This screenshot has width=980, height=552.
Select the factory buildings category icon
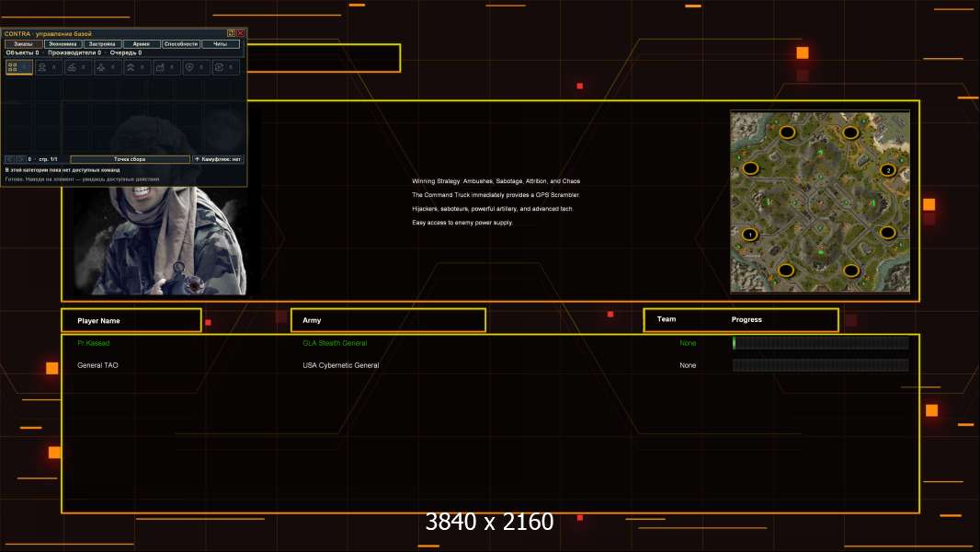coord(165,67)
